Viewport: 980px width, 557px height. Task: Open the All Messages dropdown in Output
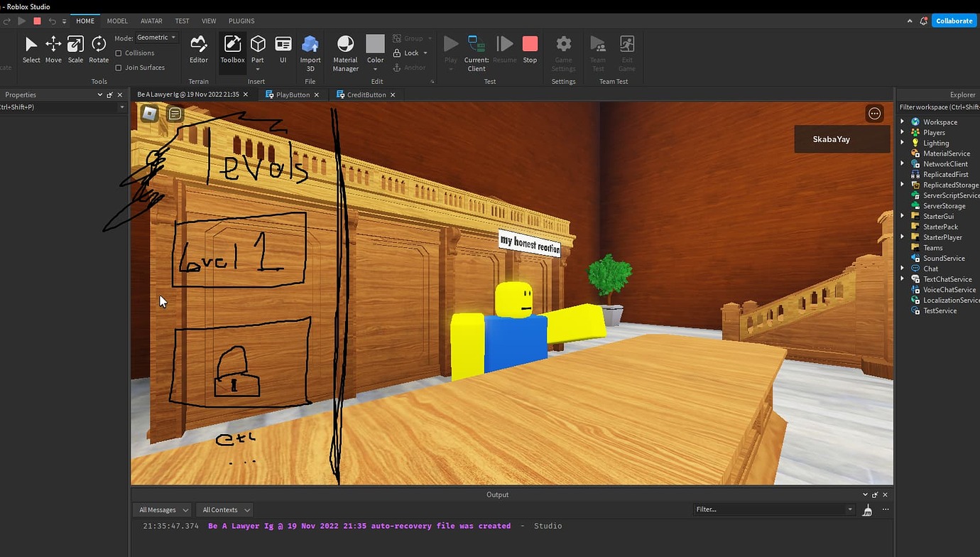coord(162,509)
